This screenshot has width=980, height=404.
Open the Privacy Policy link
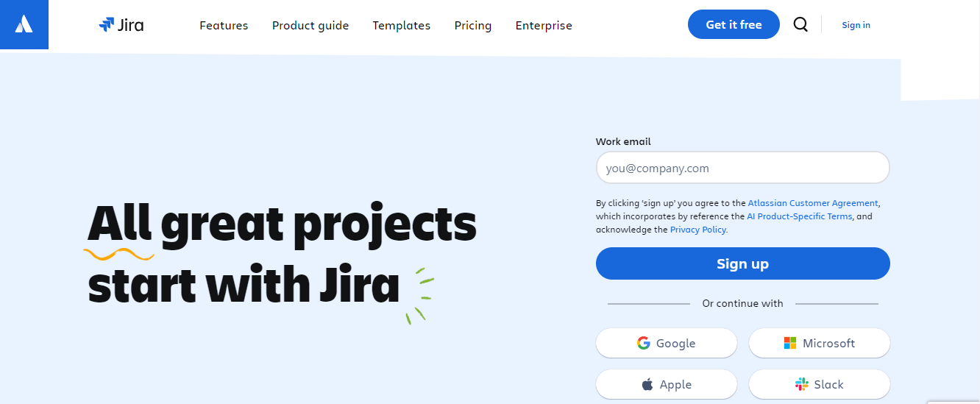point(698,230)
